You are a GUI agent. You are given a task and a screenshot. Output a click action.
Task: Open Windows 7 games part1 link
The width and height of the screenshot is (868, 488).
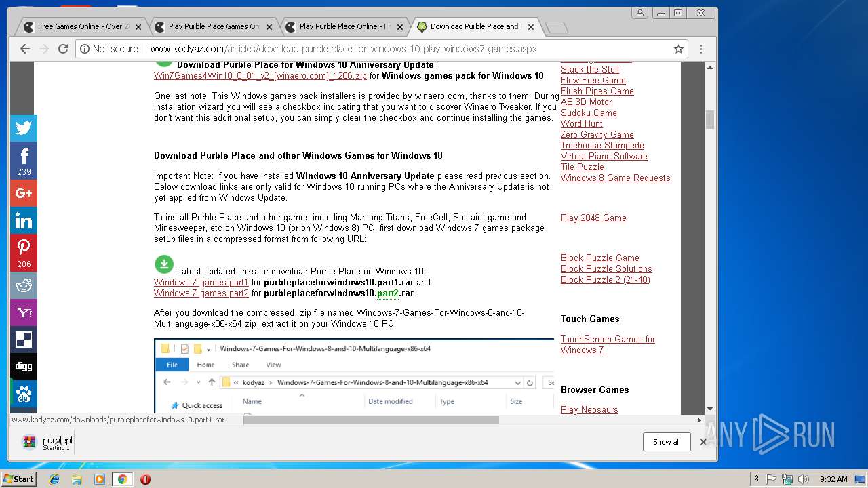tap(201, 282)
